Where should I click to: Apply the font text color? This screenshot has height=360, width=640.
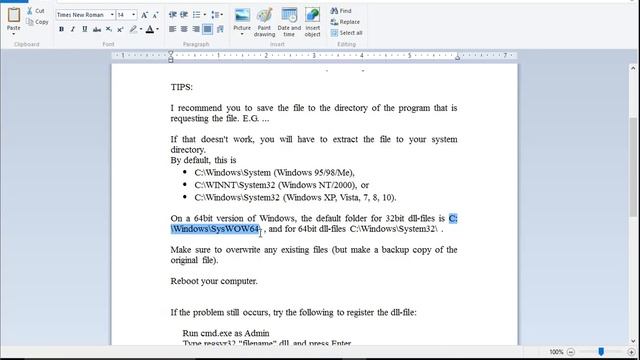coord(150,29)
